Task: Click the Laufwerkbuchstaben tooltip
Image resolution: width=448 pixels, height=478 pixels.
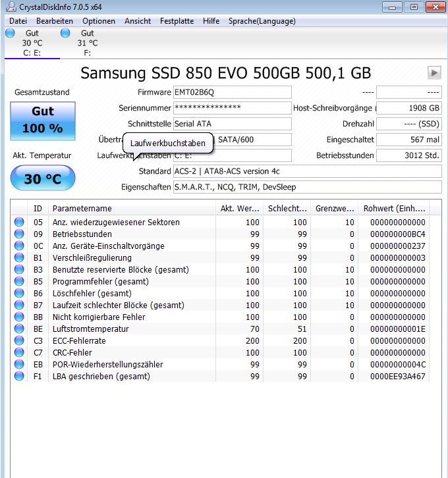Action: click(168, 143)
